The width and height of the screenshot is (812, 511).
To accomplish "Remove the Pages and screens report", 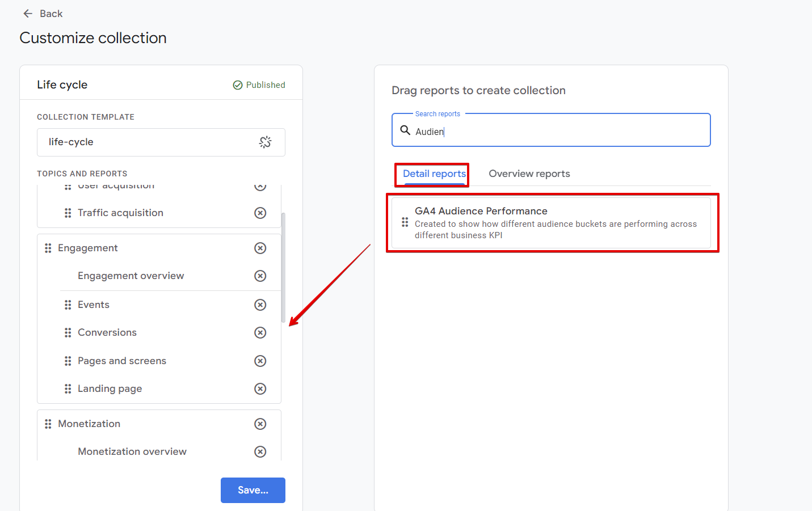I will tap(260, 361).
